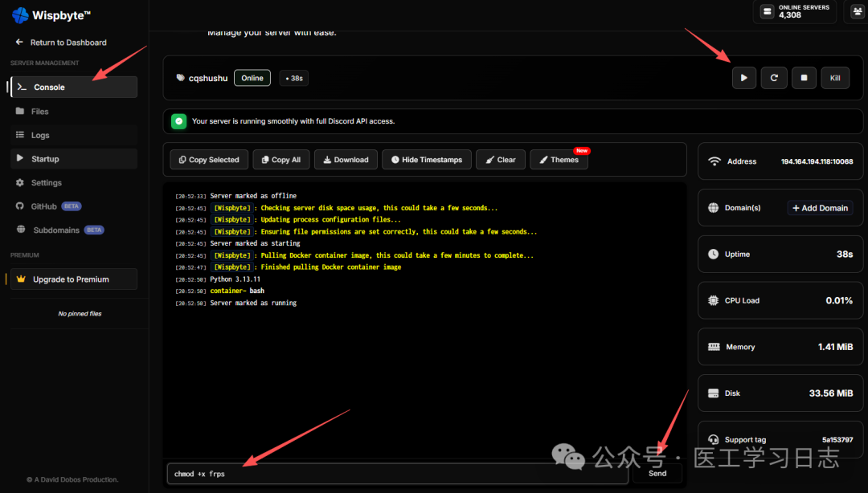Click the CPU chip icon
This screenshot has width=868, height=493.
tap(714, 300)
